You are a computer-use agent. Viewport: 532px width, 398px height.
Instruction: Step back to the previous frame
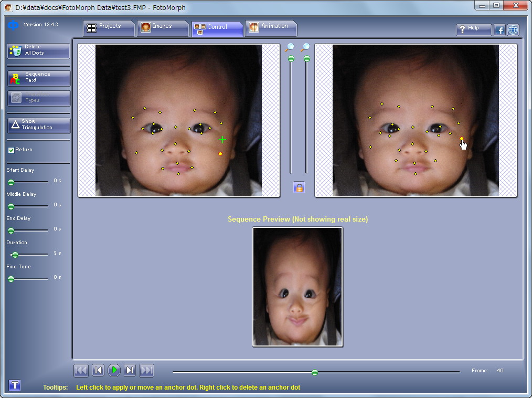(98, 370)
